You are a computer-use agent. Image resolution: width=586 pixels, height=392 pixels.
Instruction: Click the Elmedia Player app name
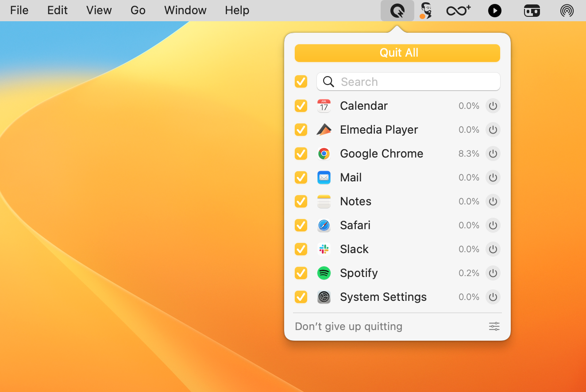pyautogui.click(x=379, y=130)
